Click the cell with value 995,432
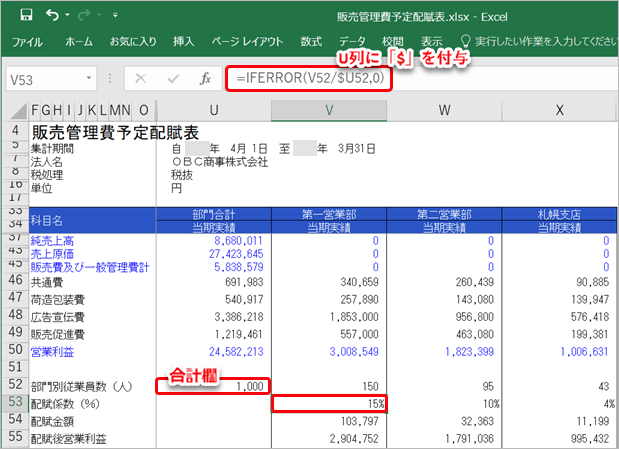619x449 pixels. pyautogui.click(x=589, y=439)
